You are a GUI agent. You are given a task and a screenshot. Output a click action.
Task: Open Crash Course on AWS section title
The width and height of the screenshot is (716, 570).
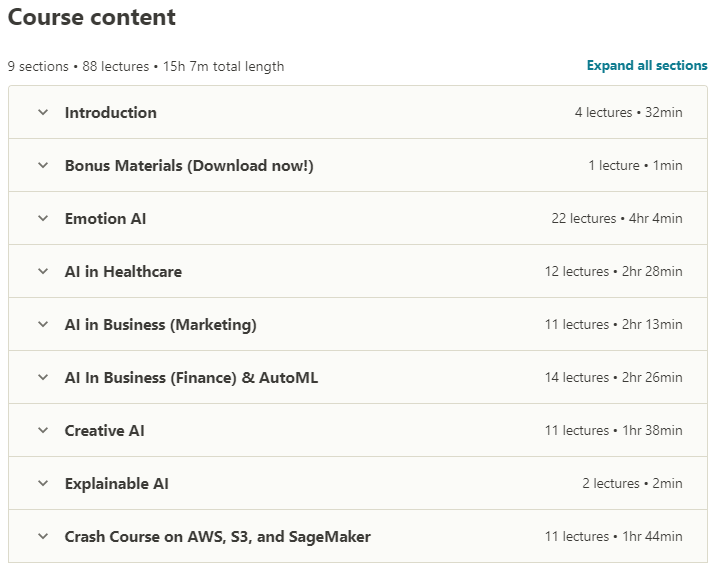pos(217,537)
